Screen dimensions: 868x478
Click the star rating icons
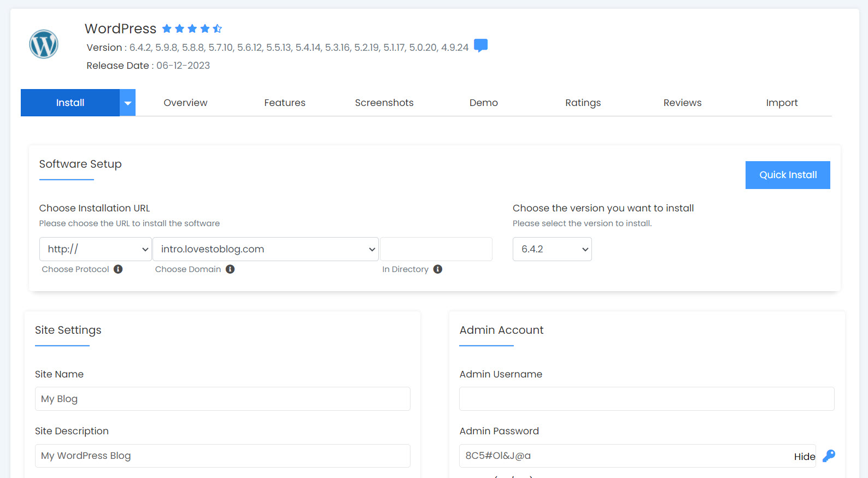[x=192, y=28]
